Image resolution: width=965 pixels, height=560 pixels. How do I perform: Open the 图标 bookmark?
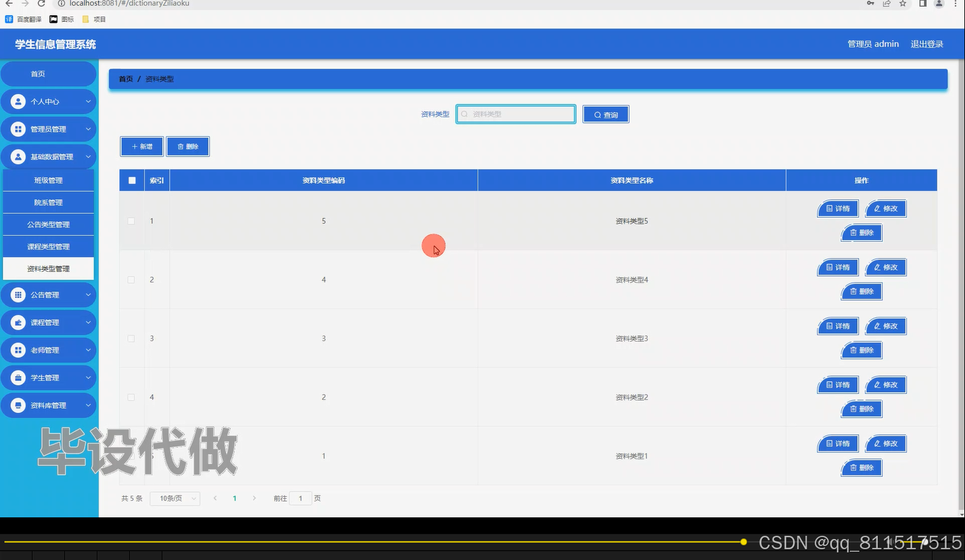pos(62,19)
